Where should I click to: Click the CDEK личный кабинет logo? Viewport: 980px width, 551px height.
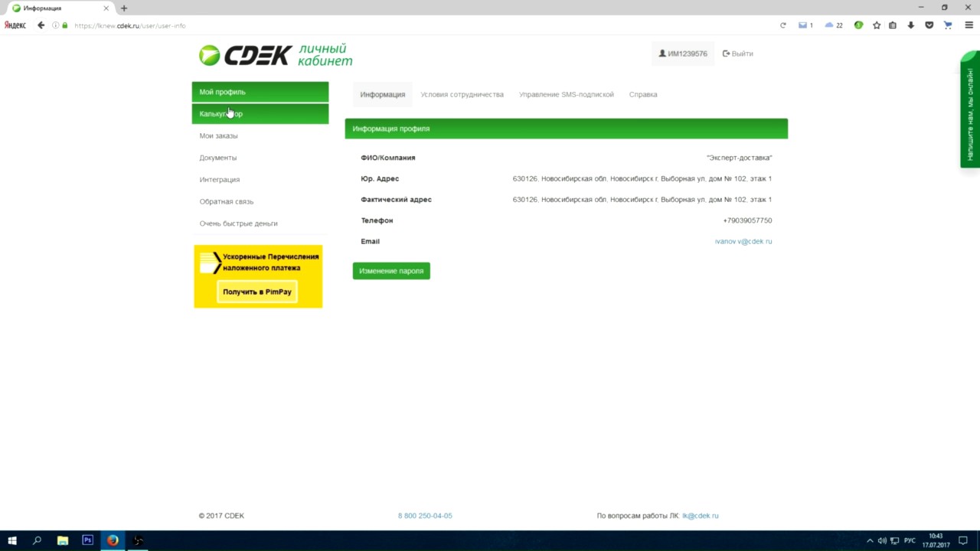point(276,55)
